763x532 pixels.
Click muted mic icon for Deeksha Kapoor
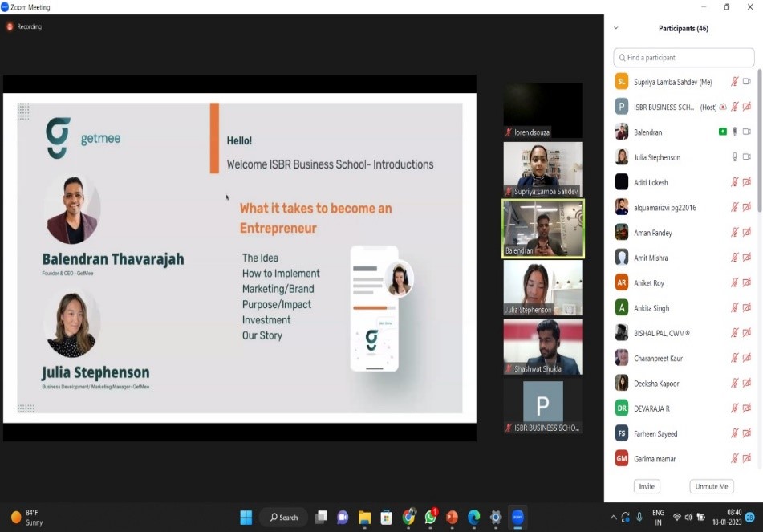click(x=735, y=383)
